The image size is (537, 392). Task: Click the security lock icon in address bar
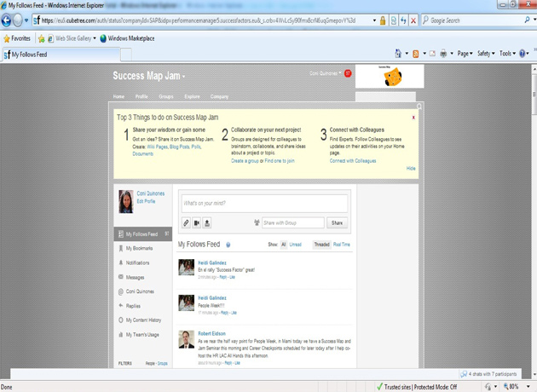click(x=383, y=20)
